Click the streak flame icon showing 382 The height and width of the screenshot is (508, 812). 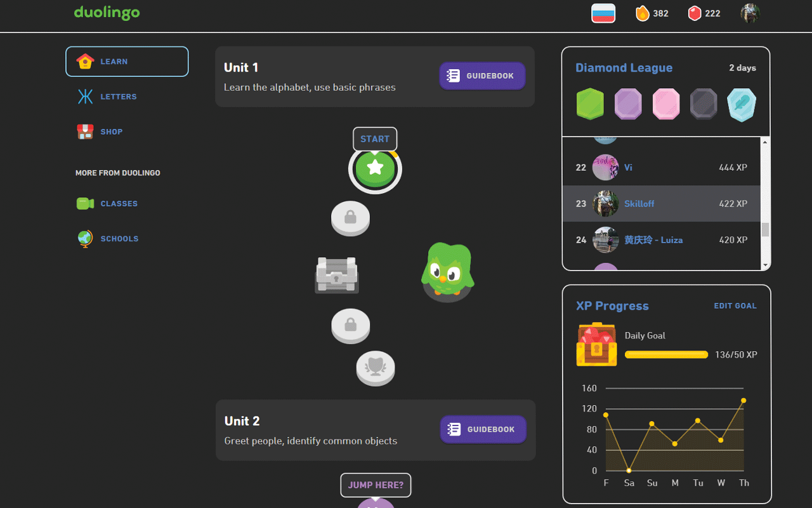click(x=643, y=13)
